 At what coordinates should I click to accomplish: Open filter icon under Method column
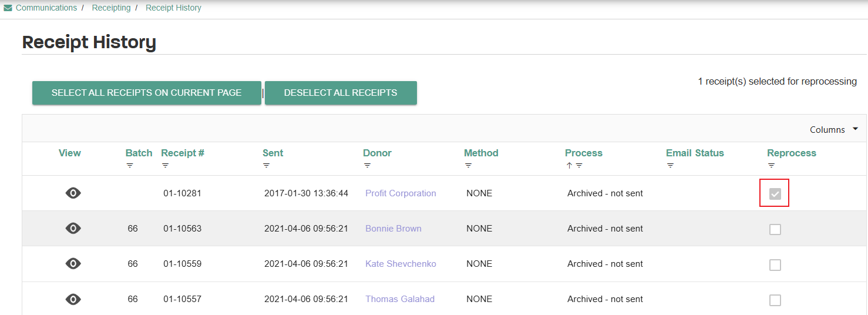(x=468, y=166)
